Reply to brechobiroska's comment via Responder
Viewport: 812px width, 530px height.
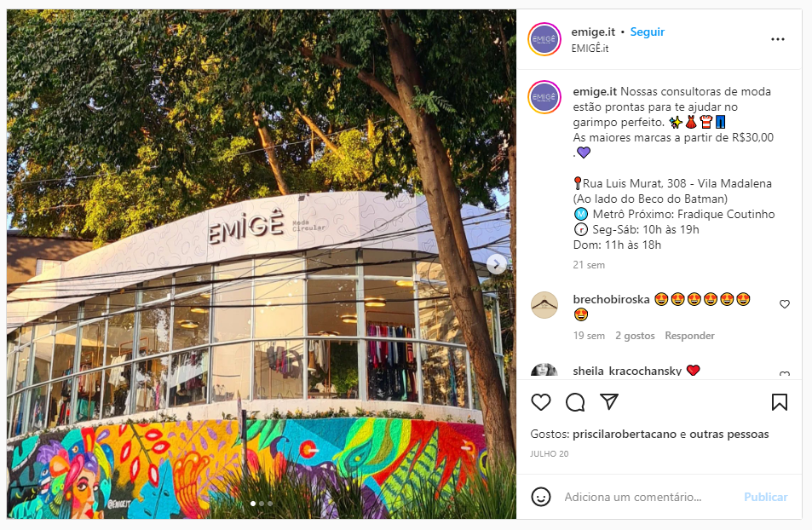689,336
